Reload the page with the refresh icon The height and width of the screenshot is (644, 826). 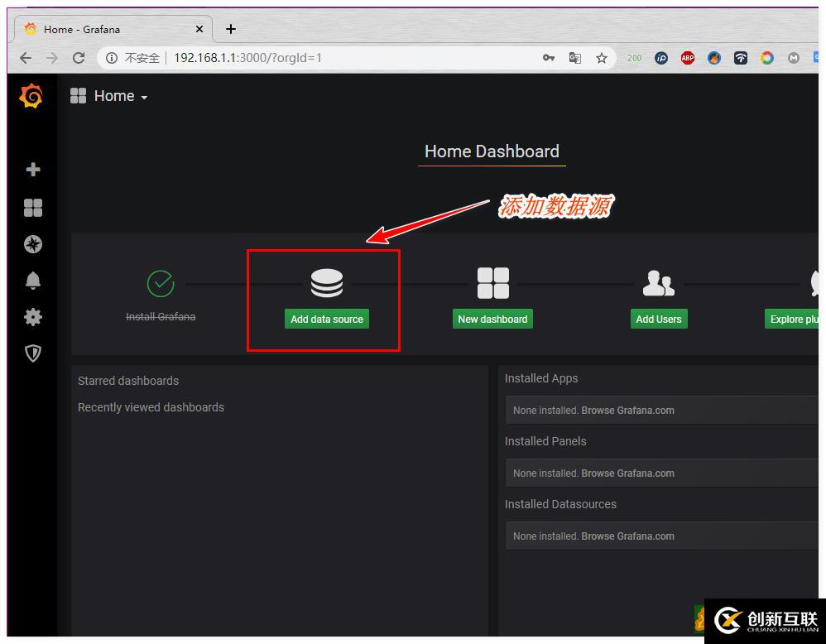pos(79,58)
